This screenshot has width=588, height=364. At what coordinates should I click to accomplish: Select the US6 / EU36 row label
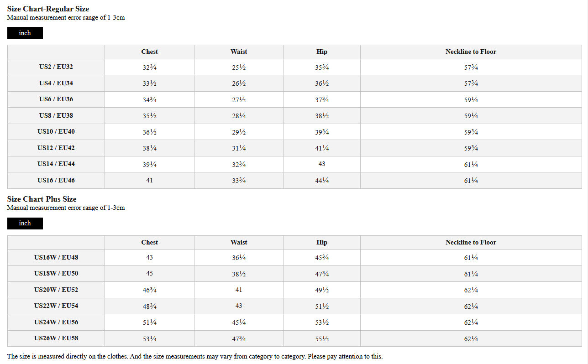tap(56, 99)
